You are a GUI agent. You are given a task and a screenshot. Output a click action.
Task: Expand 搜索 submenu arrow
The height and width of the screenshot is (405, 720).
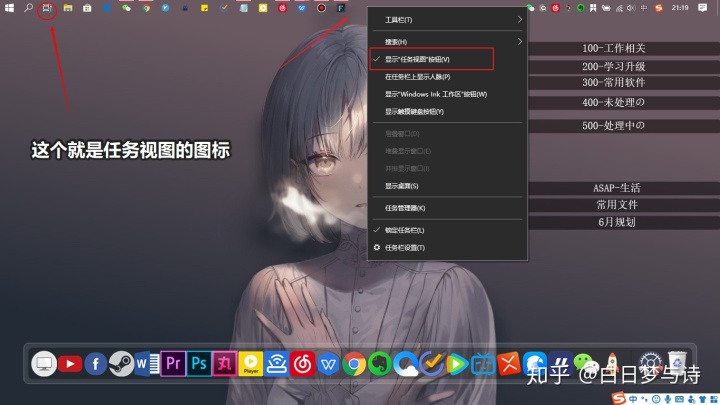[x=520, y=42]
